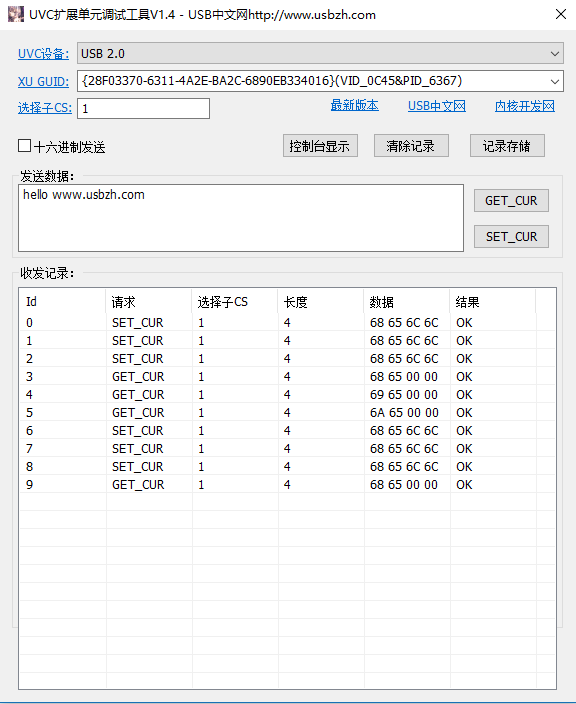Screen dimensions: 576x704
Task: Click the 清除记录 button
Action: click(411, 146)
